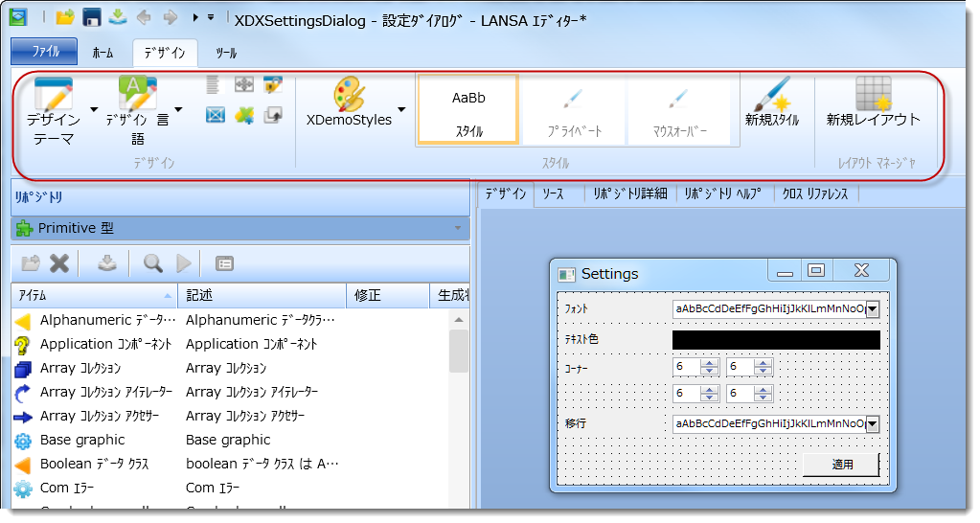Image resolution: width=980 pixels, height=523 pixels.
Task: Click the forward arrow in quick access toolbar
Action: (x=170, y=17)
